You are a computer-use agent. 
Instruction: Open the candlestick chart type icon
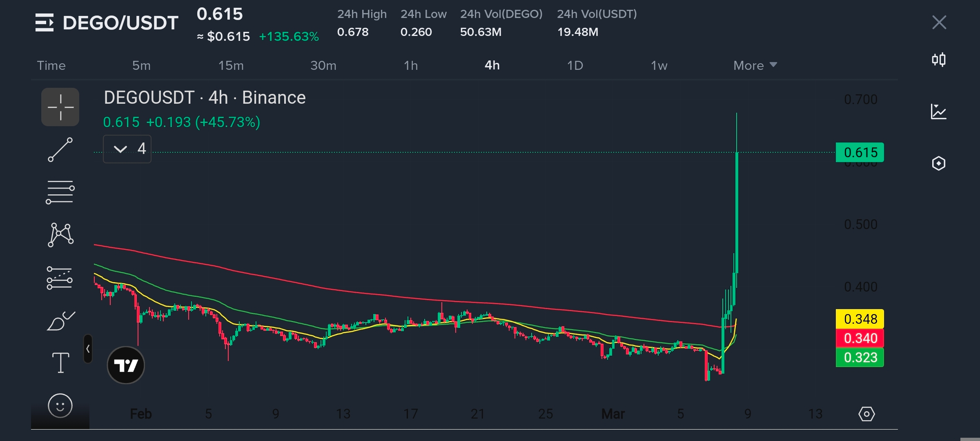coord(938,60)
